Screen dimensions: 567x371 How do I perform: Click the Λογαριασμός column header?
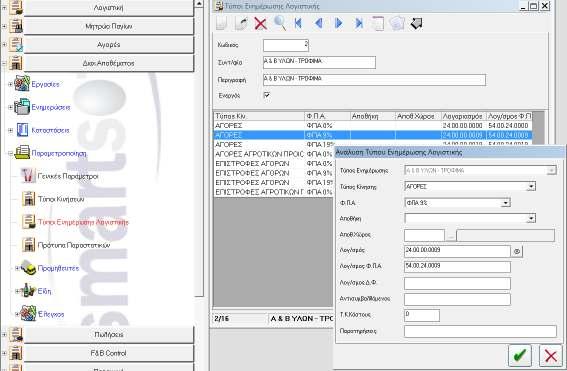coord(463,116)
